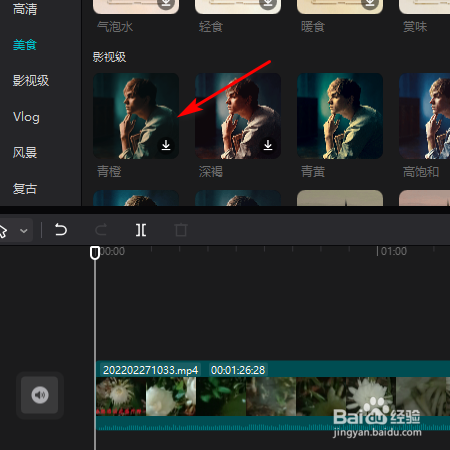Apply the 青黄 filter thumbnail
Screen dimensions: 450x450
click(340, 116)
